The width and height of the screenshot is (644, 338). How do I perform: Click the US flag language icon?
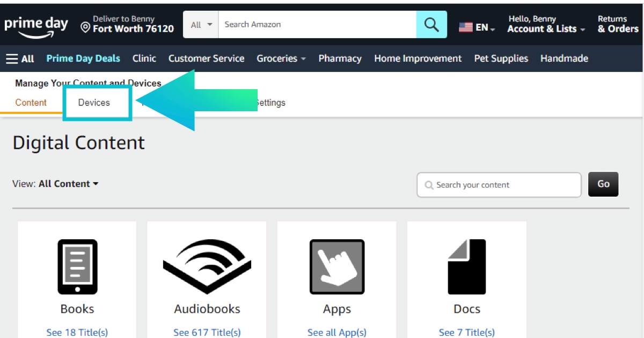tap(465, 27)
